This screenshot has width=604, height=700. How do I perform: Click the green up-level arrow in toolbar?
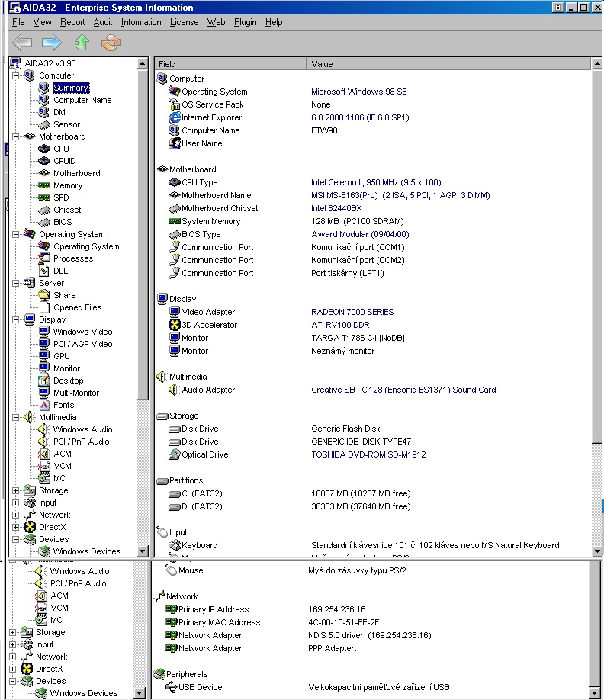82,43
